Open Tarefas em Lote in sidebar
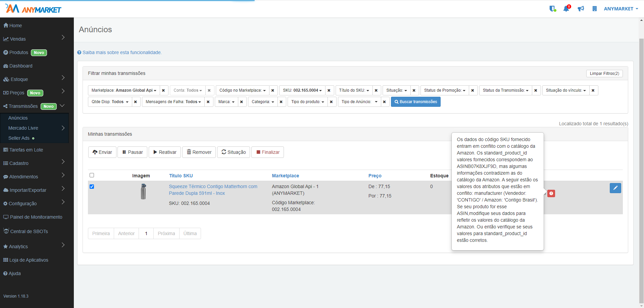Image resolution: width=644 pixels, height=308 pixels. (23, 150)
